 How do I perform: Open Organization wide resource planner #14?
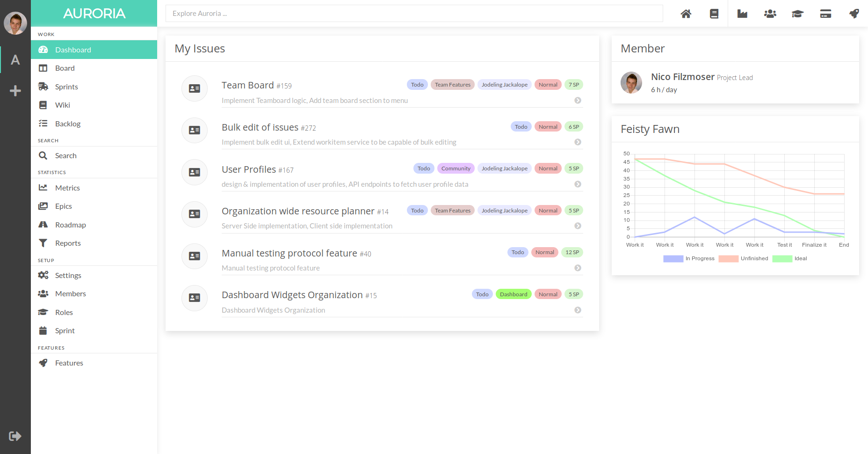(305, 211)
